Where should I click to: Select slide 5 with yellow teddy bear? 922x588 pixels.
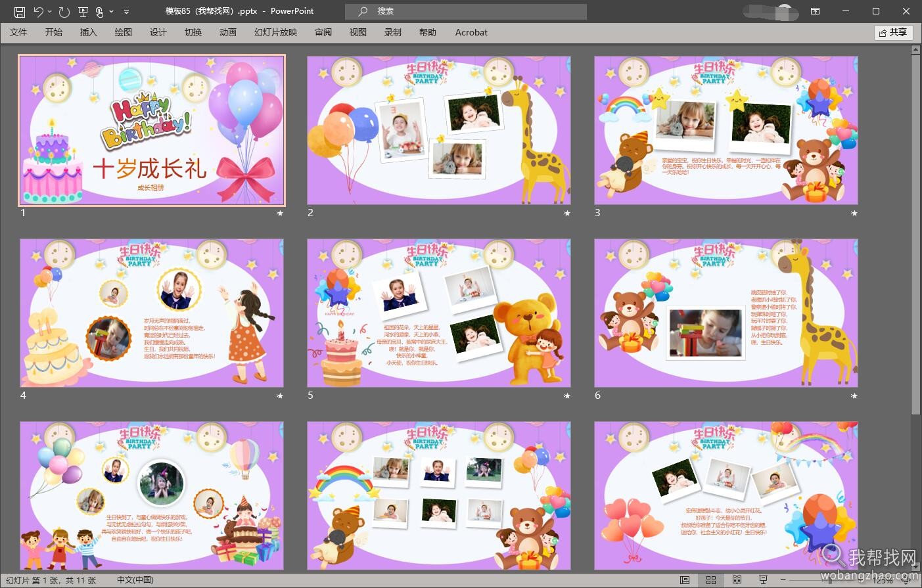click(x=439, y=313)
